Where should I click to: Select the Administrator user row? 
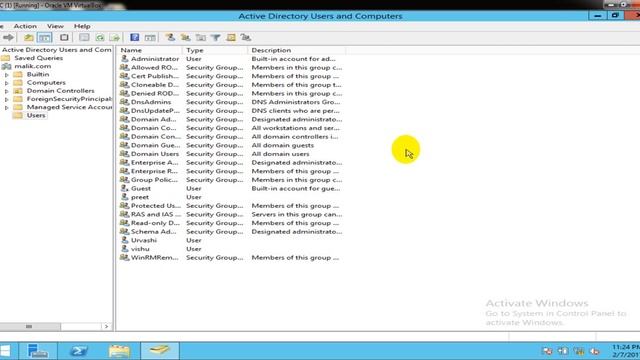tap(231, 59)
